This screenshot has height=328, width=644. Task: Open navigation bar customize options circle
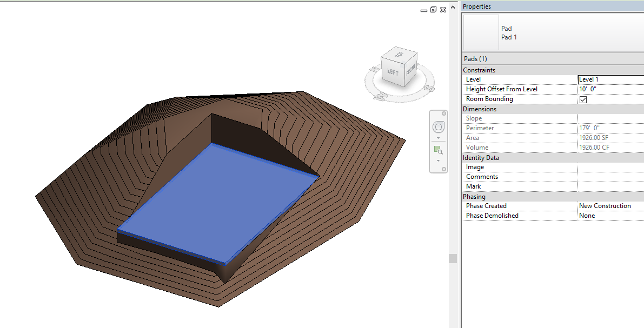444,169
